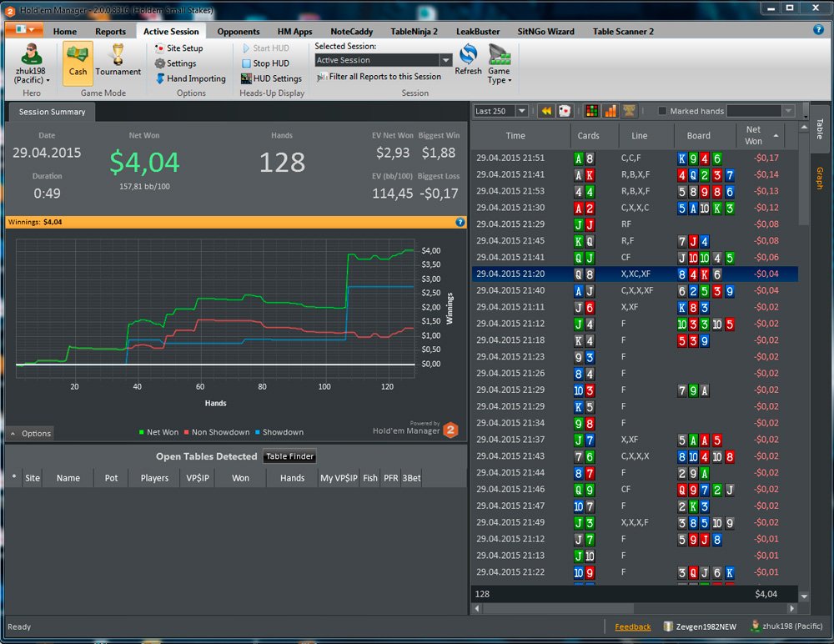Click hand list scroll-up arrow
This screenshot has height=644, width=834.
tap(804, 128)
